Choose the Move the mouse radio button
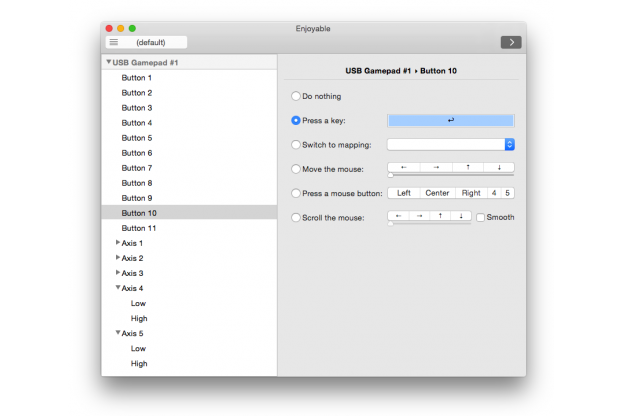The height and width of the screenshot is (416, 623). [x=296, y=169]
